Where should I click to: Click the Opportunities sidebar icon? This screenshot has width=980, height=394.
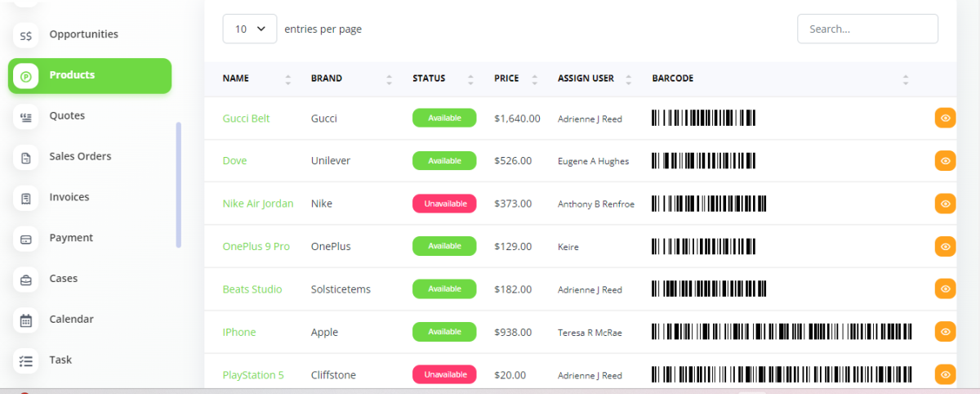tap(26, 35)
